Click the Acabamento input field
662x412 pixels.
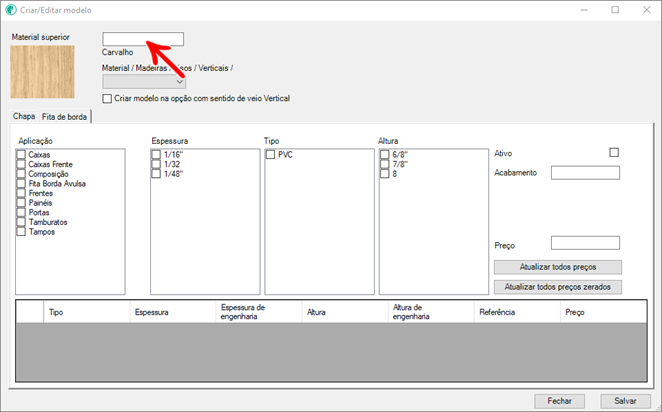[x=585, y=173]
